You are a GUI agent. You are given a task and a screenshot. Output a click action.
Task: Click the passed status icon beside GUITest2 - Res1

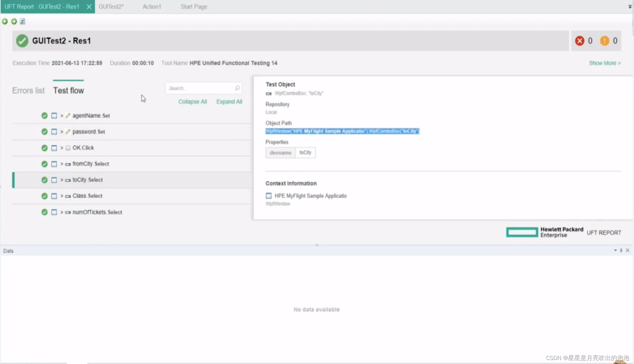pos(22,41)
